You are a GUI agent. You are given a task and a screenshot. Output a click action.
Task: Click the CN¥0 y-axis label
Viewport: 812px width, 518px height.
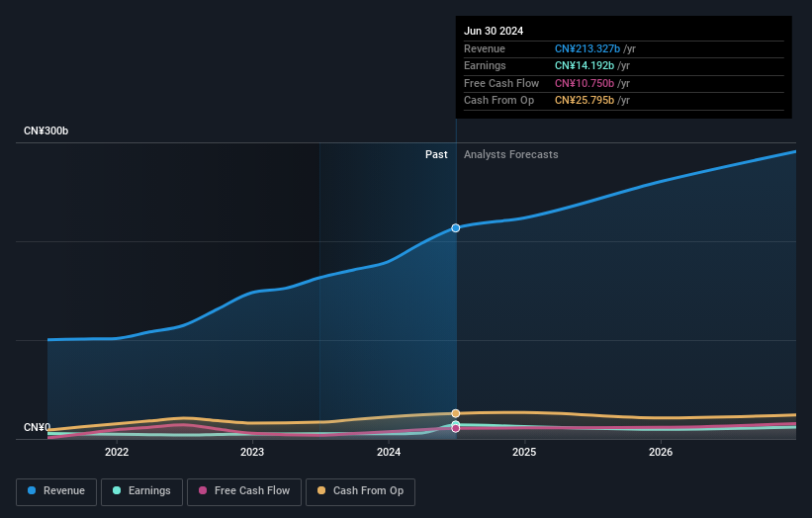[37, 427]
